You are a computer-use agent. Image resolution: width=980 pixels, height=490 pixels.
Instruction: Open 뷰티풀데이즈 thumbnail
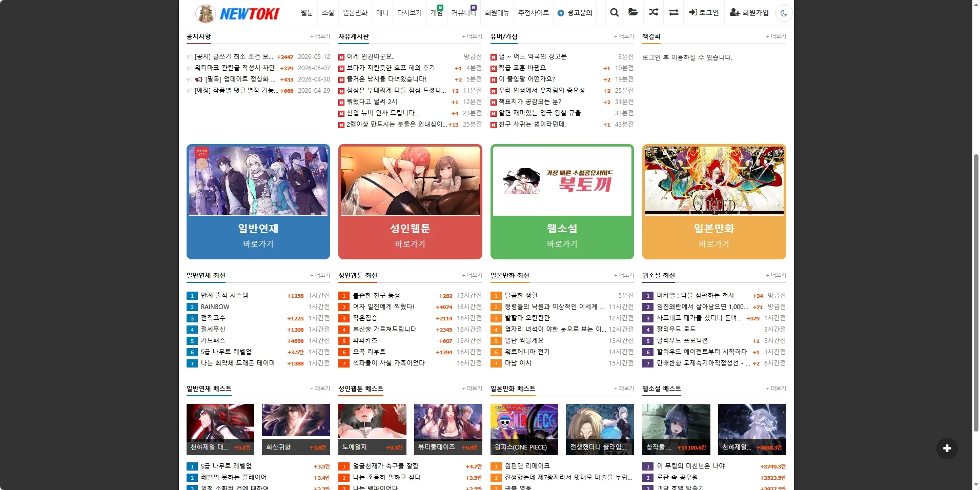tap(448, 430)
